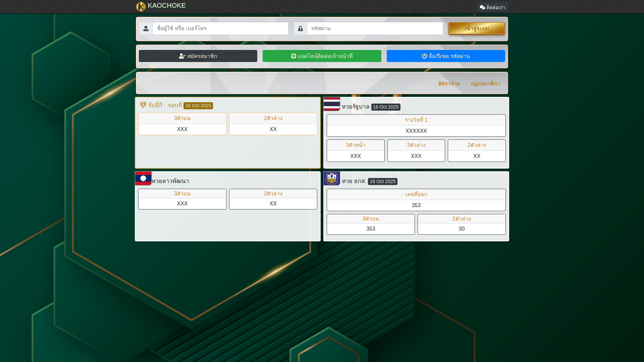Click the สมัครสมาชิก register button

coord(198,56)
